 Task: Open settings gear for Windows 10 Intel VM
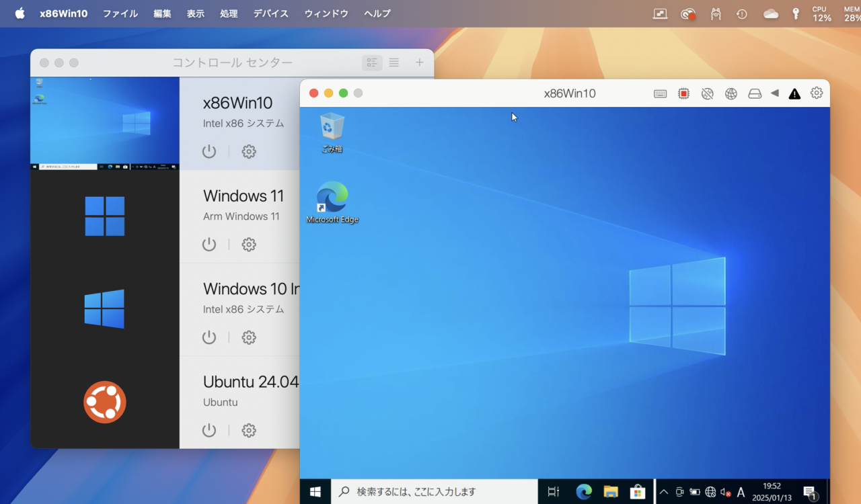249,337
